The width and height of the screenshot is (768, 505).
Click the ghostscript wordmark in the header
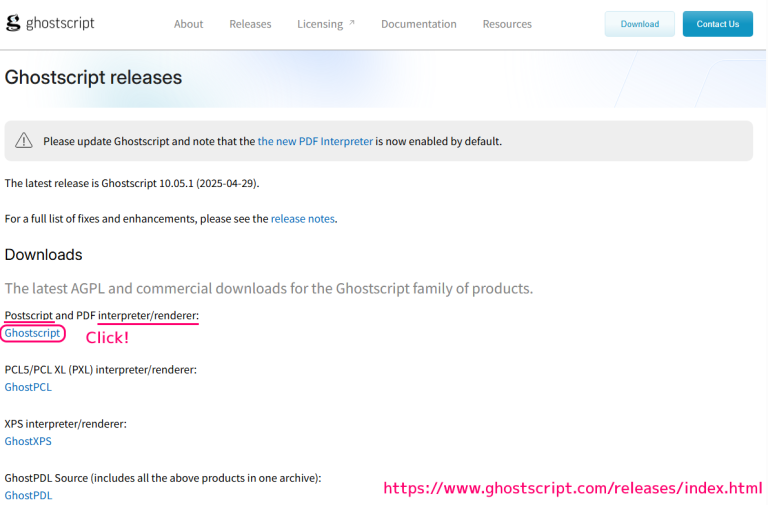60,23
